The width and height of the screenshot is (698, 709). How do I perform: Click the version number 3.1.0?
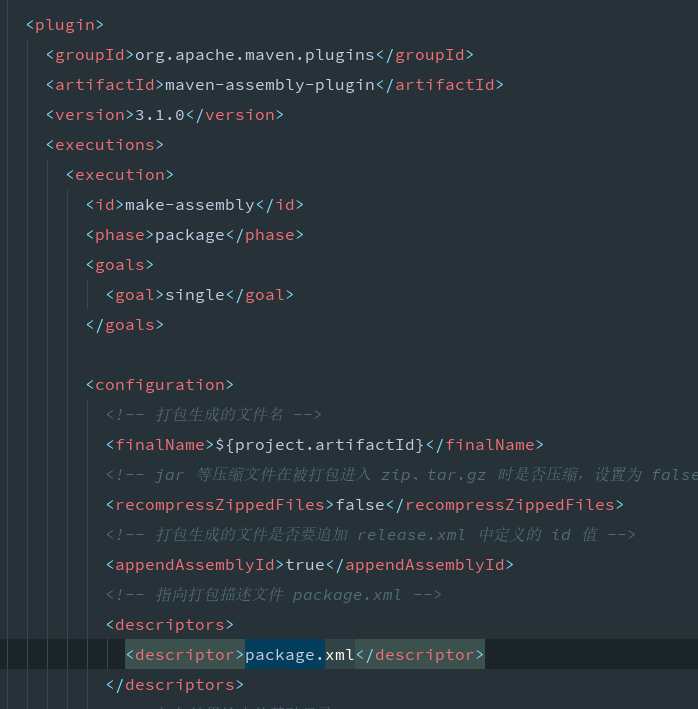(160, 115)
